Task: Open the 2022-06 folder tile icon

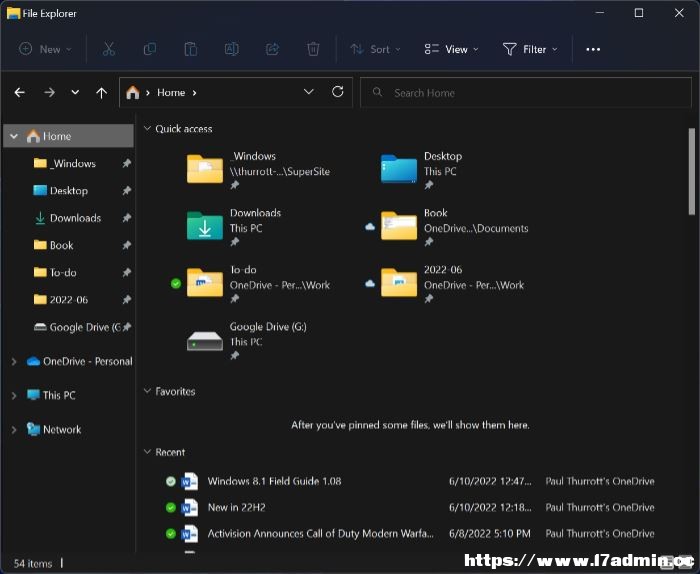Action: (x=399, y=283)
